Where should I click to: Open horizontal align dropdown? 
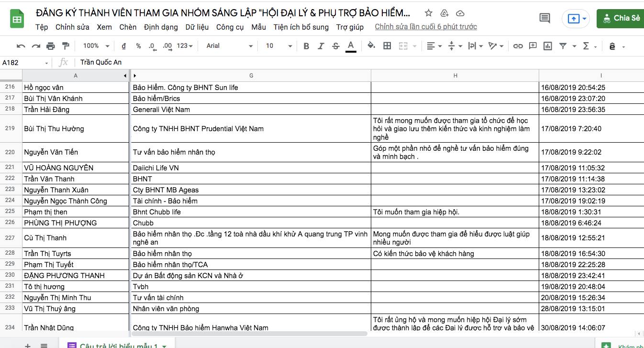[434, 46]
